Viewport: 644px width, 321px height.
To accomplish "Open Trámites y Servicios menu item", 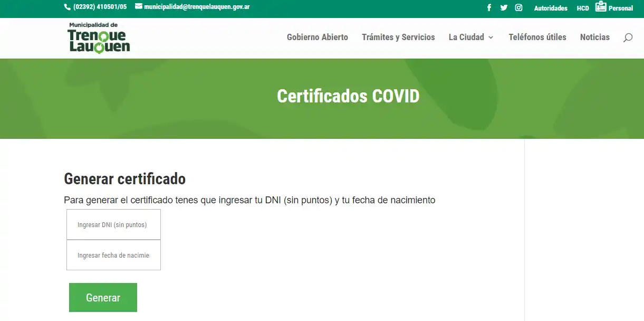I will click(x=398, y=37).
